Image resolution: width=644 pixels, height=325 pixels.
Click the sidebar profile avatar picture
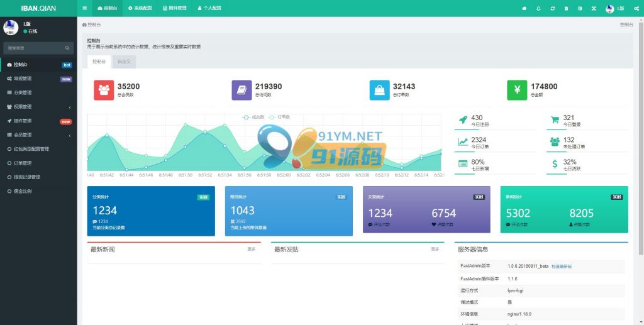tap(11, 28)
